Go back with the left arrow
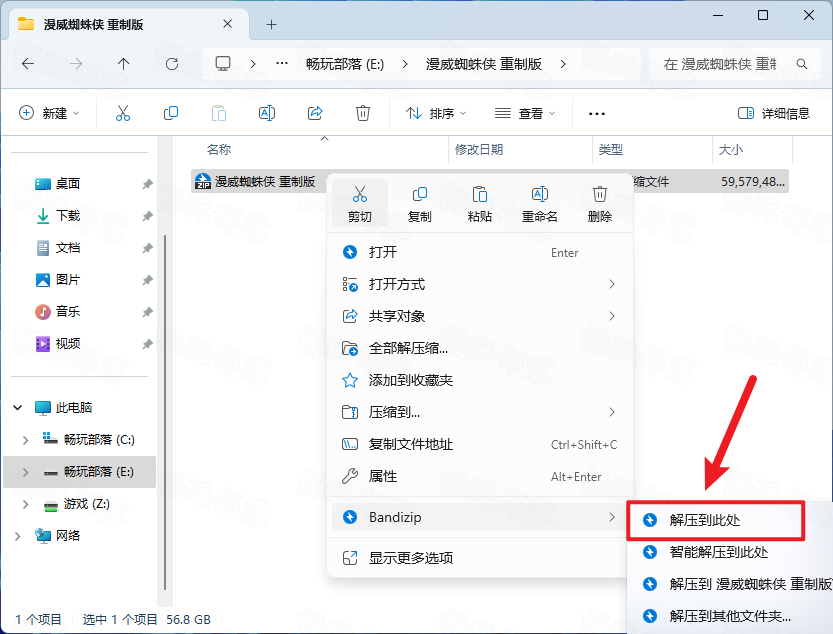Viewport: 833px width, 634px height. pos(28,64)
